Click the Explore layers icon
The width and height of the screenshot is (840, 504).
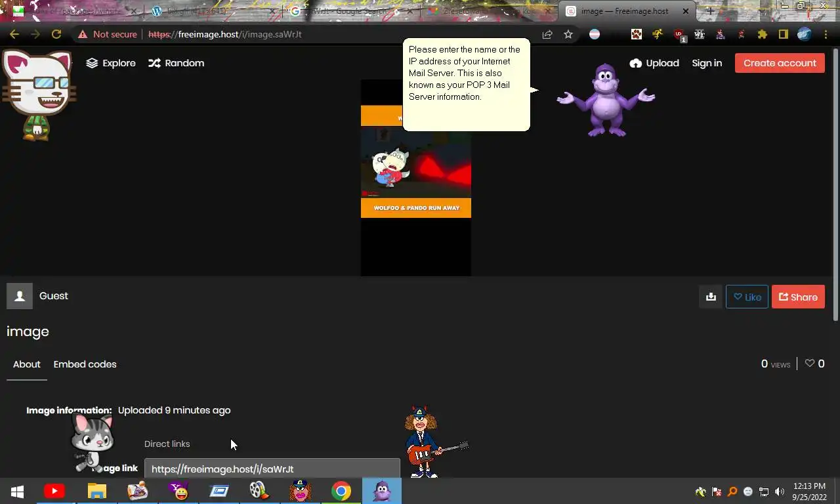pos(92,63)
